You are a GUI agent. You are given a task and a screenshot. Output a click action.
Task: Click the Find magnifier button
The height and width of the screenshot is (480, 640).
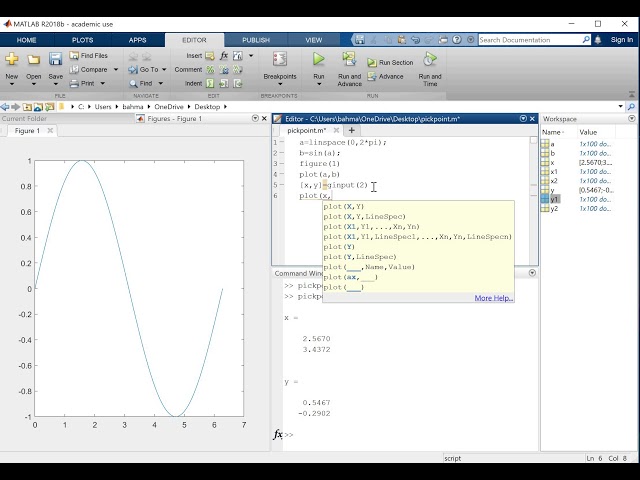[141, 83]
